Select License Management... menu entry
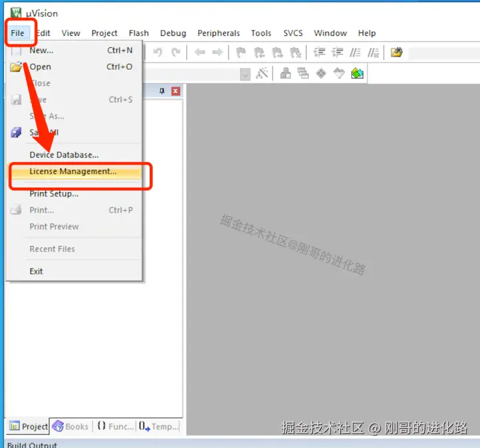 point(74,171)
